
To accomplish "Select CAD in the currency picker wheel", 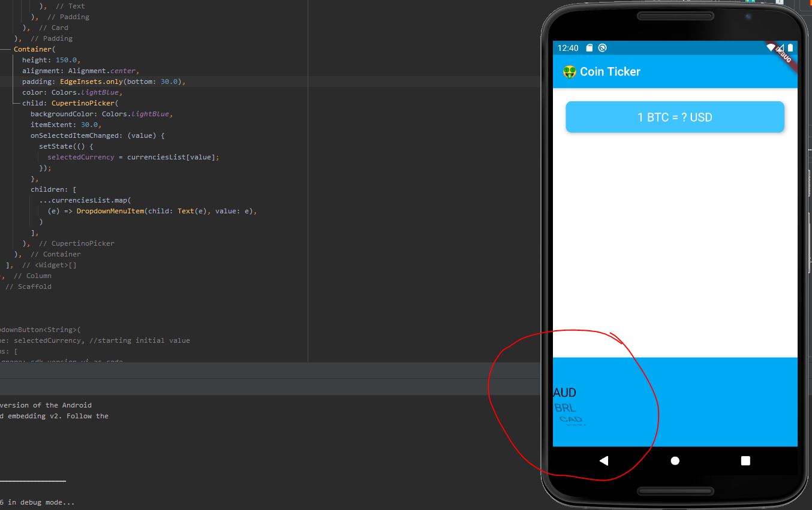I will click(570, 421).
